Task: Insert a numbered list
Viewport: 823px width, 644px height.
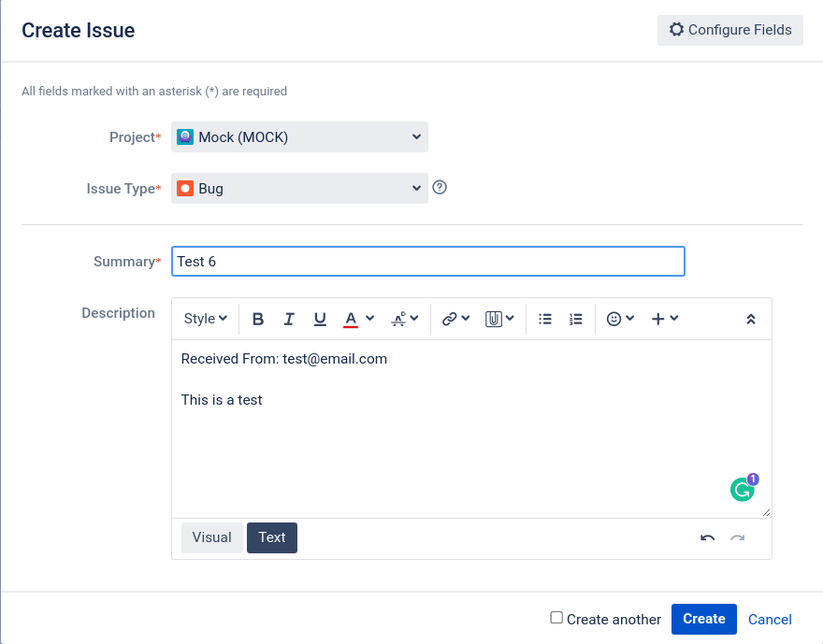Action: click(x=576, y=319)
